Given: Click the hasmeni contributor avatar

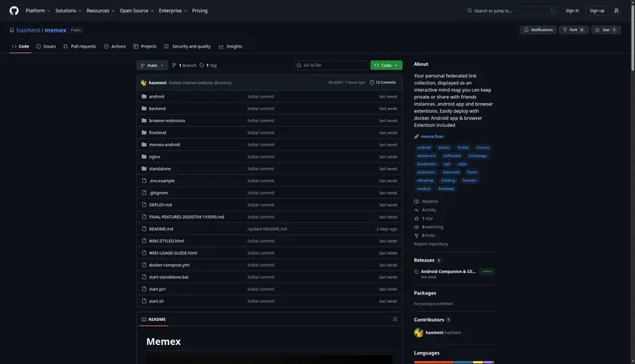Looking at the screenshot, I should [x=418, y=332].
